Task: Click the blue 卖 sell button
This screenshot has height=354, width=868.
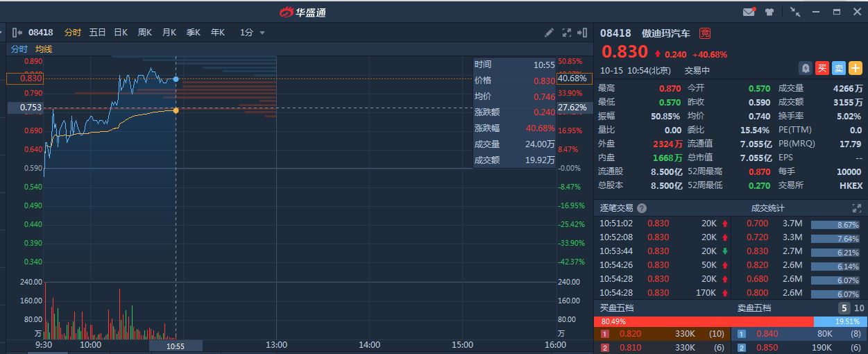Action: coord(839,68)
